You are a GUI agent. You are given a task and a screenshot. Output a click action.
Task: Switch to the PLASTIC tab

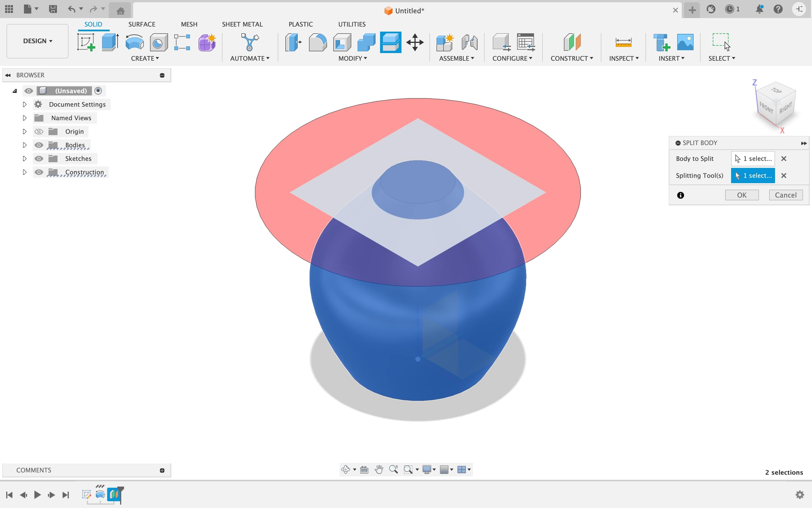(x=301, y=24)
